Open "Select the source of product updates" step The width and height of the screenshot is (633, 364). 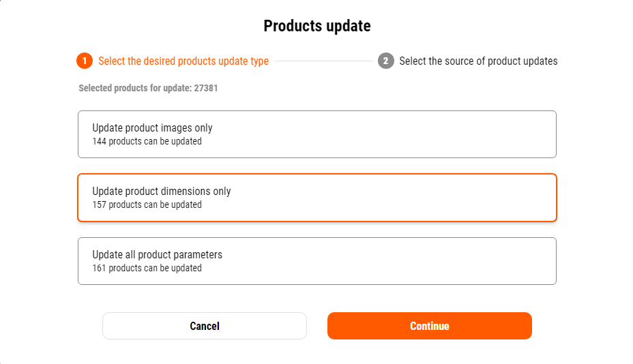pyautogui.click(x=478, y=61)
